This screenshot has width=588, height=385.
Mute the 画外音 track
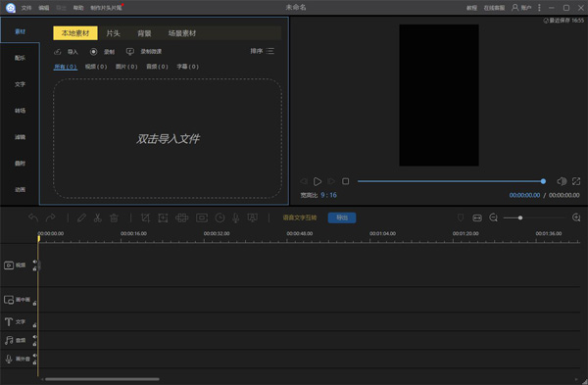tap(35, 355)
